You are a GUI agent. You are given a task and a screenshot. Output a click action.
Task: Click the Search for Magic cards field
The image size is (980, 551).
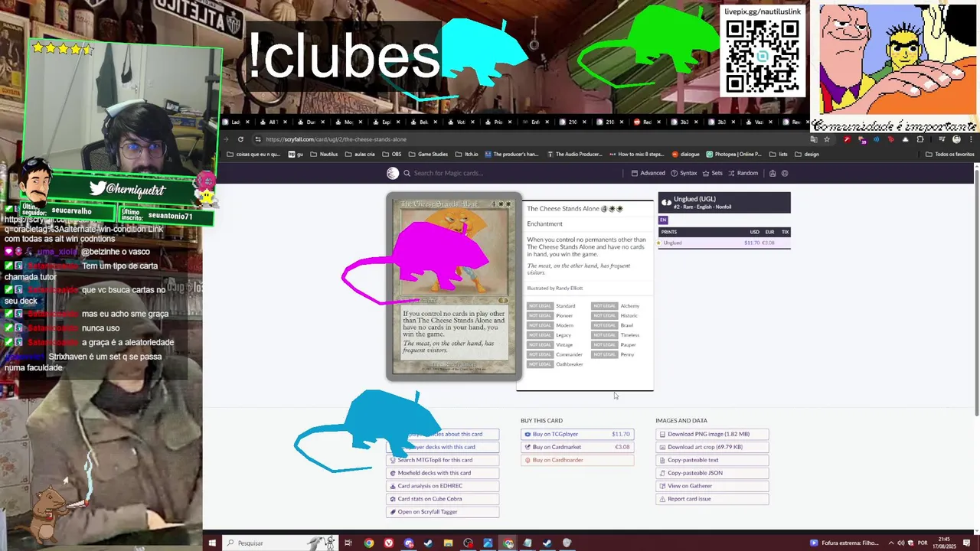[513, 173]
